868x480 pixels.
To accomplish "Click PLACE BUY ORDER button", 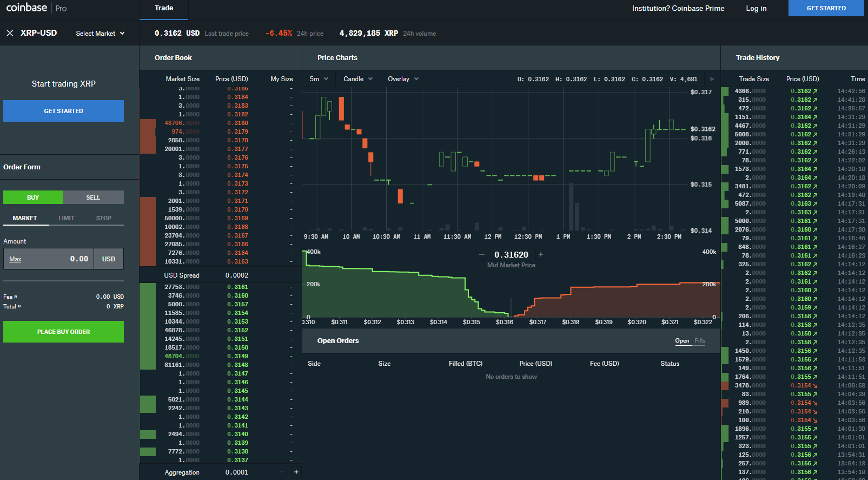I will tap(63, 332).
